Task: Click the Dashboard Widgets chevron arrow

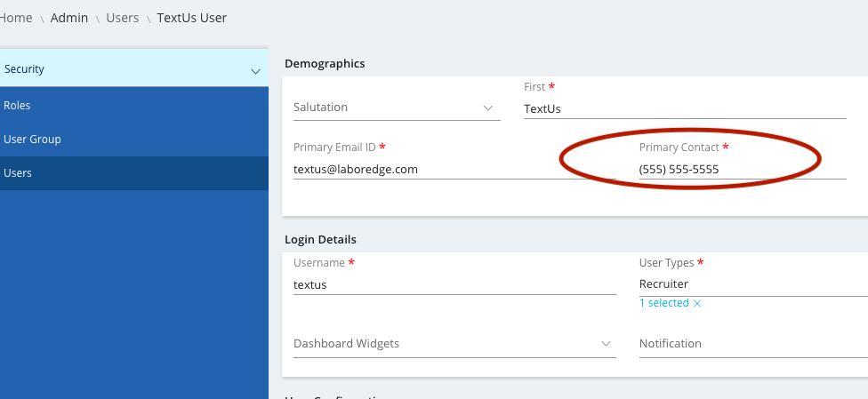Action: point(606,344)
